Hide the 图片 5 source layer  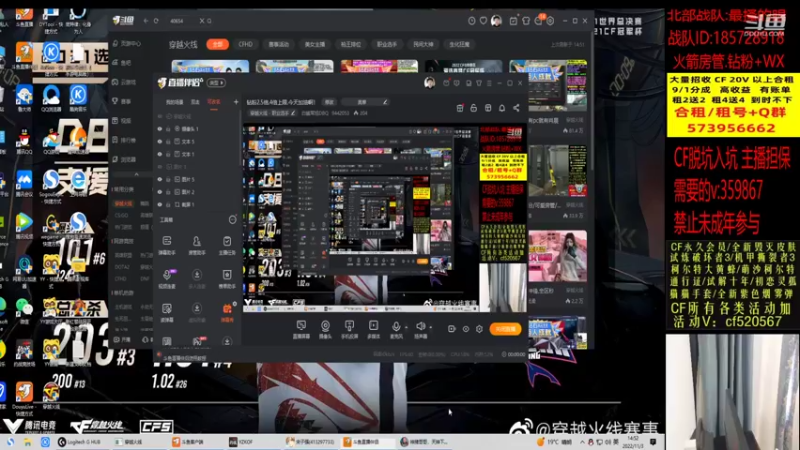pos(160,179)
